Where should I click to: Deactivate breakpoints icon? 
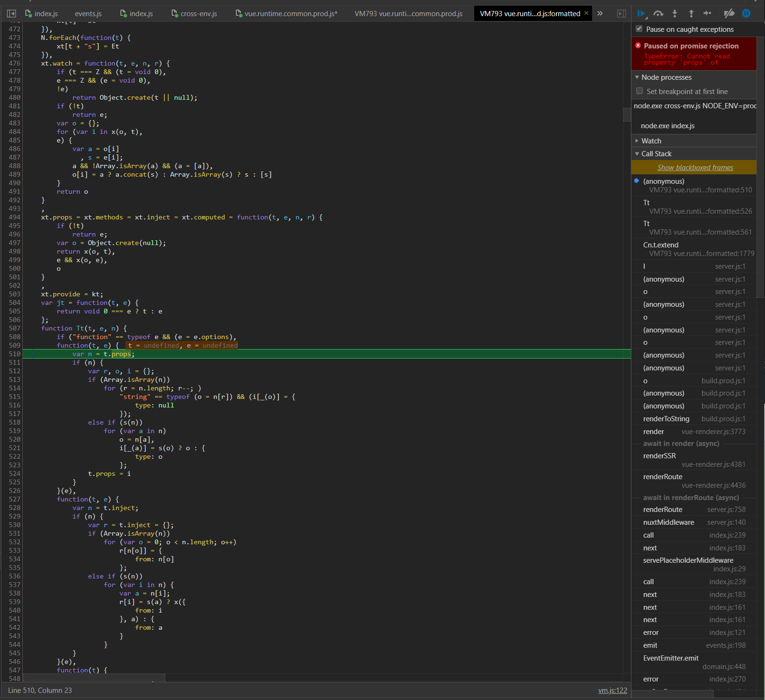pos(729,13)
